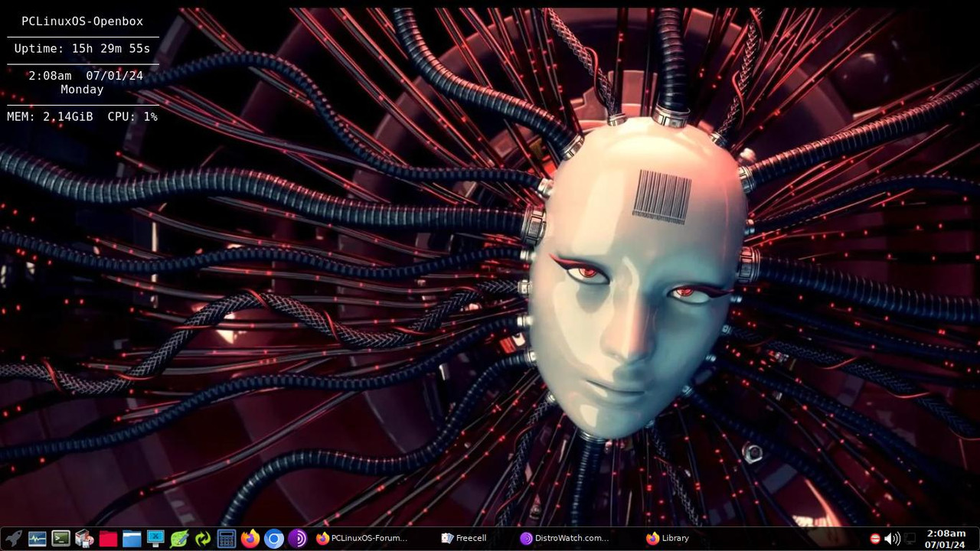Launch Firefox from the panel launcher

(x=250, y=539)
